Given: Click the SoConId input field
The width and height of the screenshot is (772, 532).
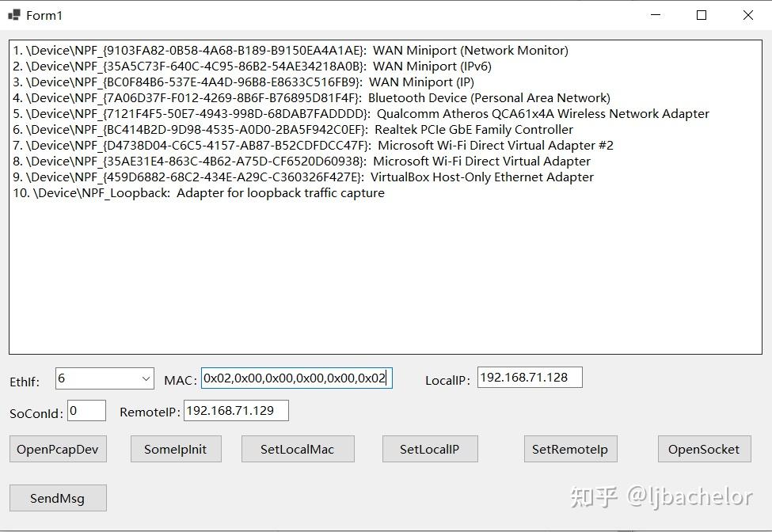Looking at the screenshot, I should click(x=86, y=410).
